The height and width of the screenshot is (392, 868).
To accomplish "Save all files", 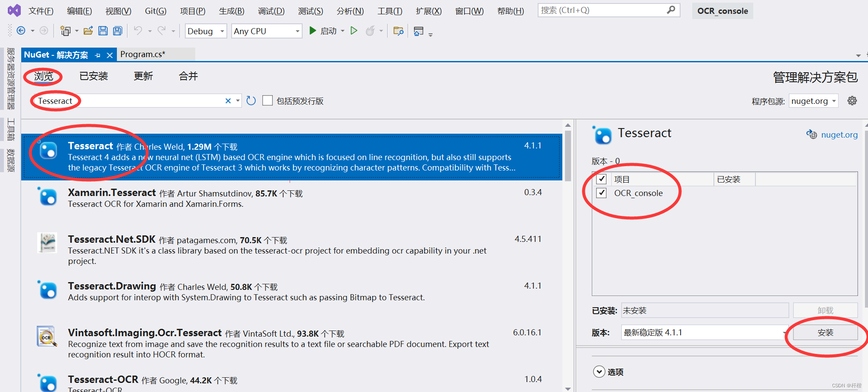I will (117, 31).
